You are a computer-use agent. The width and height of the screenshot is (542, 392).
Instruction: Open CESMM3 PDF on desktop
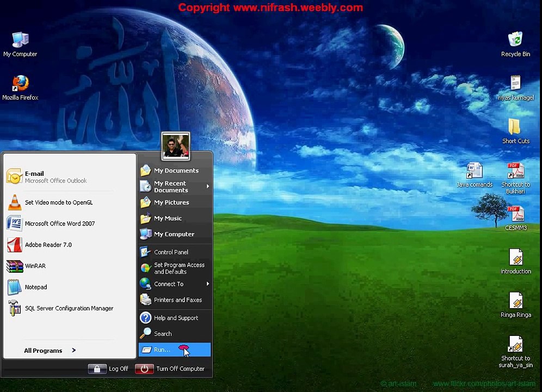coord(515,218)
